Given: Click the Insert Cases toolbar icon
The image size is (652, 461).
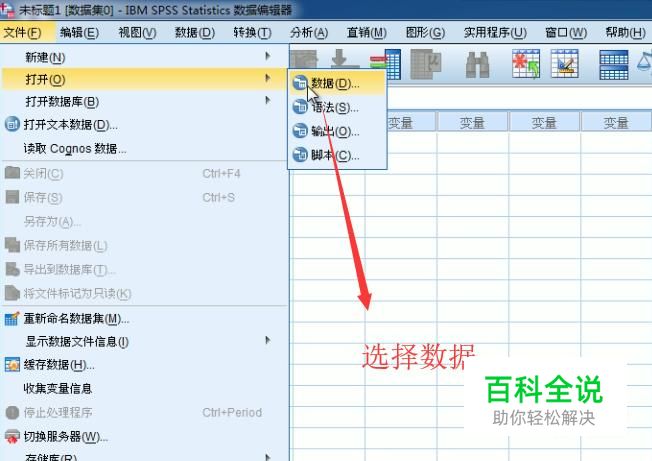Looking at the screenshot, I should click(x=526, y=64).
